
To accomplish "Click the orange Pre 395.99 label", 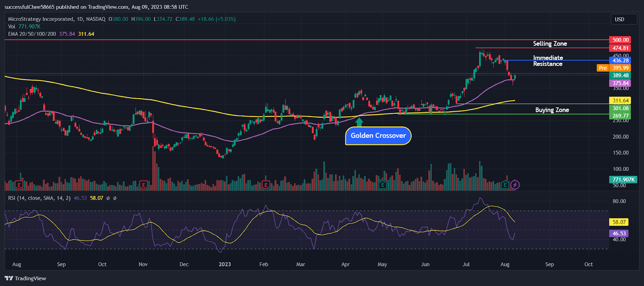I will click(614, 68).
